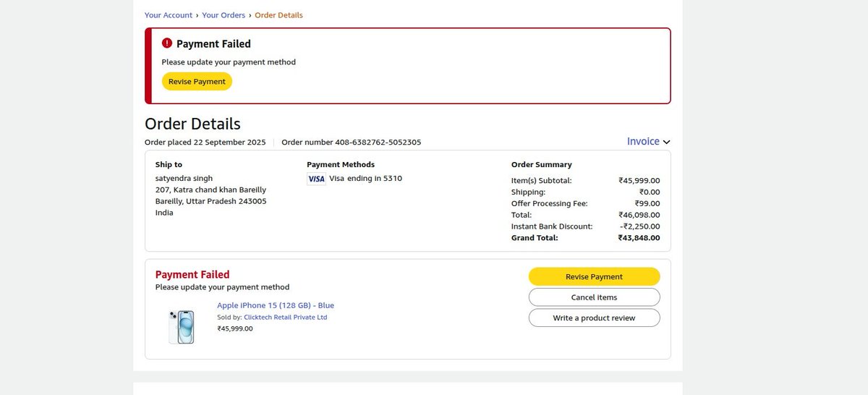The image size is (868, 395).
Task: Click Instant Bank Discount -₹2,250.00 value
Action: pyautogui.click(x=639, y=226)
